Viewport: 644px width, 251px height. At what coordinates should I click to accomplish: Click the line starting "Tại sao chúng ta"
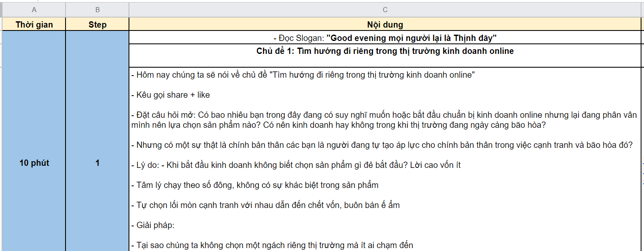tap(272, 245)
